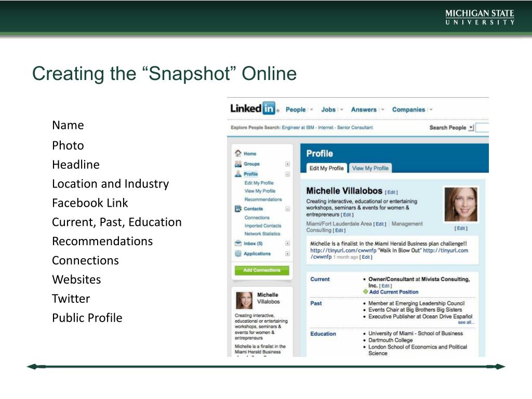Click Edit next to Michelle Villalobos name

pos(391,192)
